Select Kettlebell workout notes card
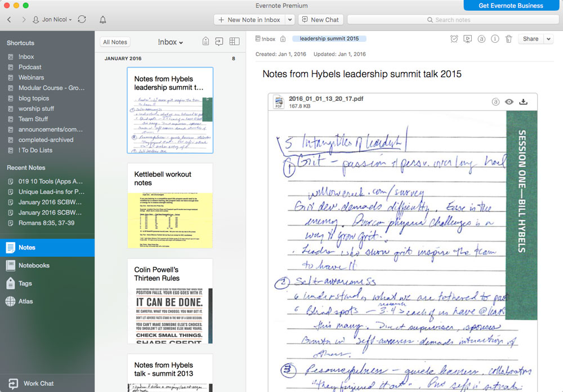This screenshot has width=563, height=392. click(x=170, y=206)
